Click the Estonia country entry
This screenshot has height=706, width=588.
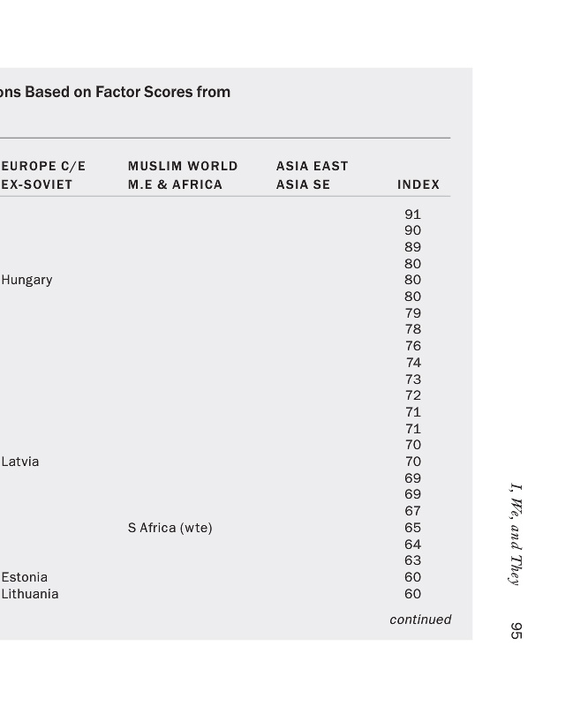point(25,577)
